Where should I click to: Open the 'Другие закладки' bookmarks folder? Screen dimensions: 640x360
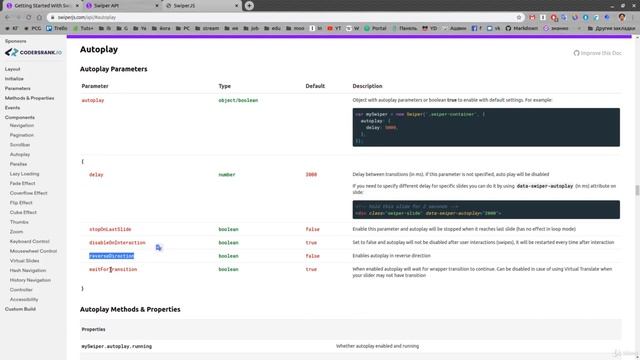pos(611,29)
